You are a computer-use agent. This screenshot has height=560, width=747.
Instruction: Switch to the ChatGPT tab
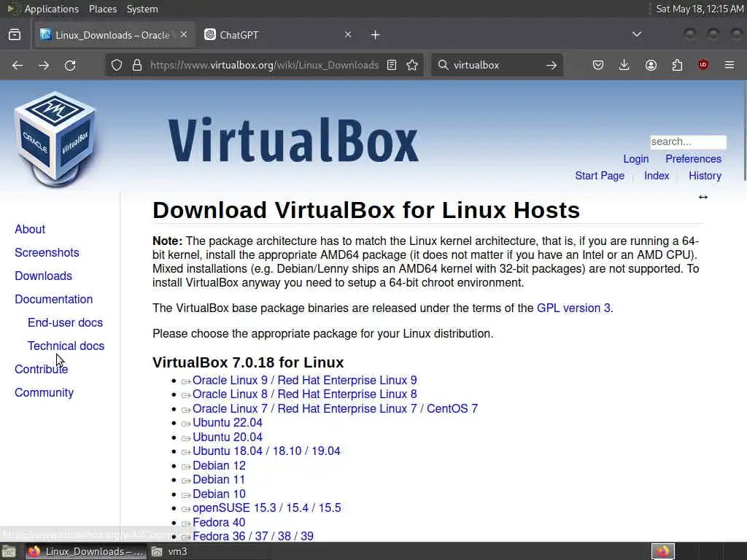(x=279, y=35)
